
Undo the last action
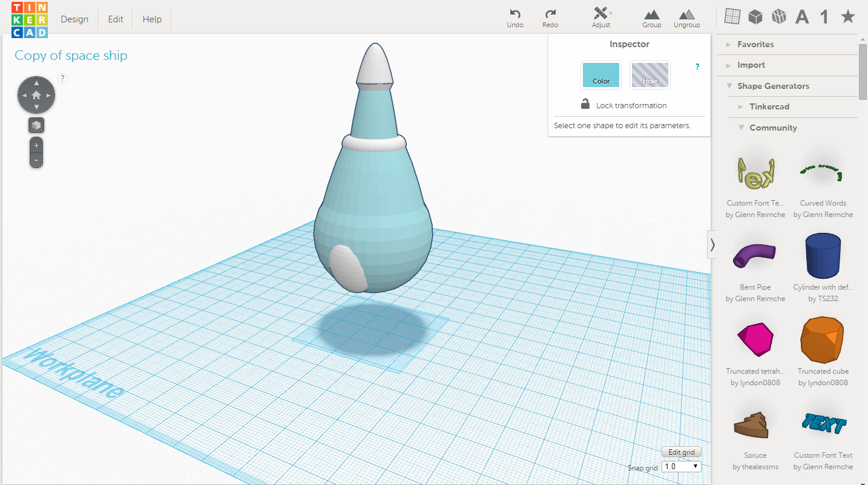click(x=515, y=18)
